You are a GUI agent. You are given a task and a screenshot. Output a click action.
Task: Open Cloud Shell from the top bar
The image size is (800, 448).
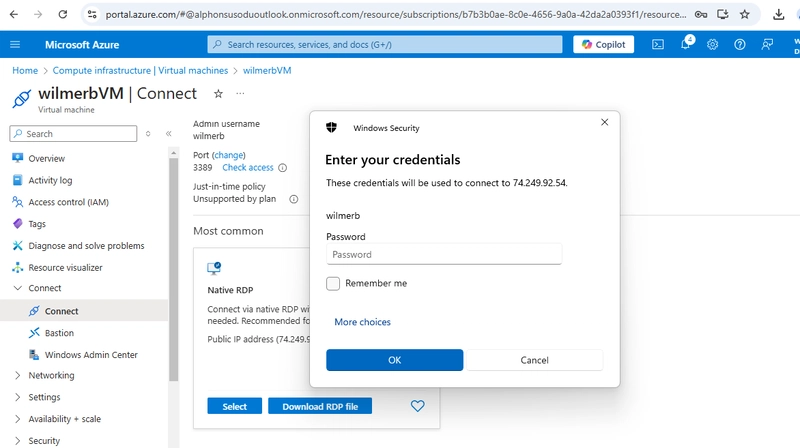click(658, 44)
